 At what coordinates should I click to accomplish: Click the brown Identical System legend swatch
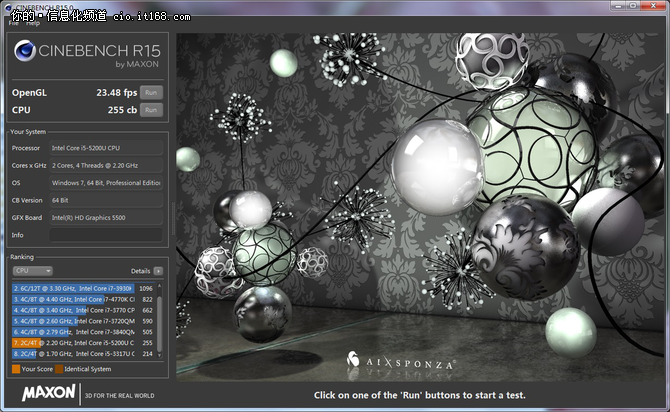click(x=59, y=369)
